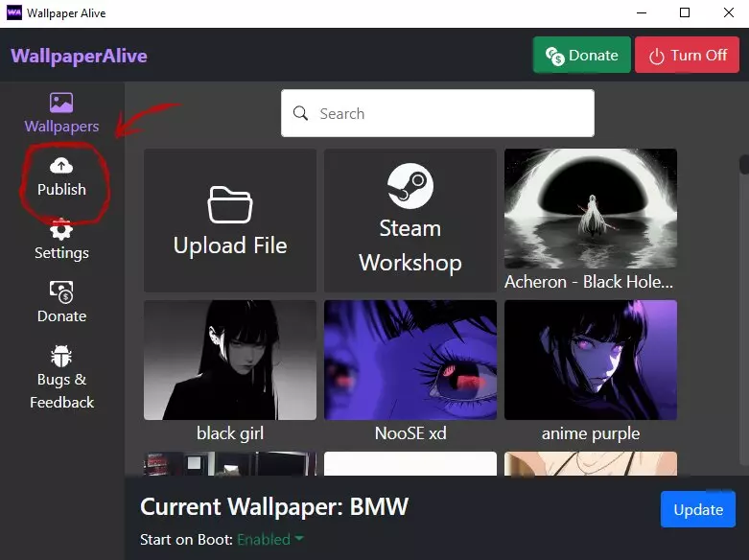749x560 pixels.
Task: Click the 'NooSE xd' caption text
Action: pos(410,433)
